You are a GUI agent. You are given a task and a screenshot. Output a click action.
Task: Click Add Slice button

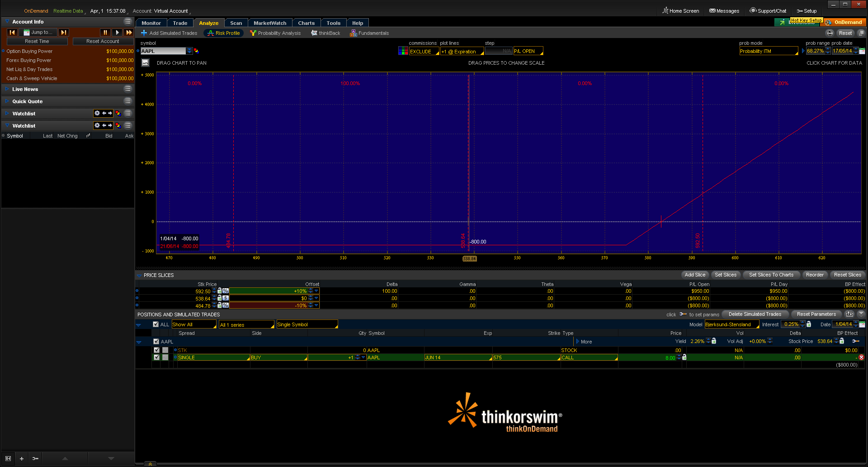(695, 275)
